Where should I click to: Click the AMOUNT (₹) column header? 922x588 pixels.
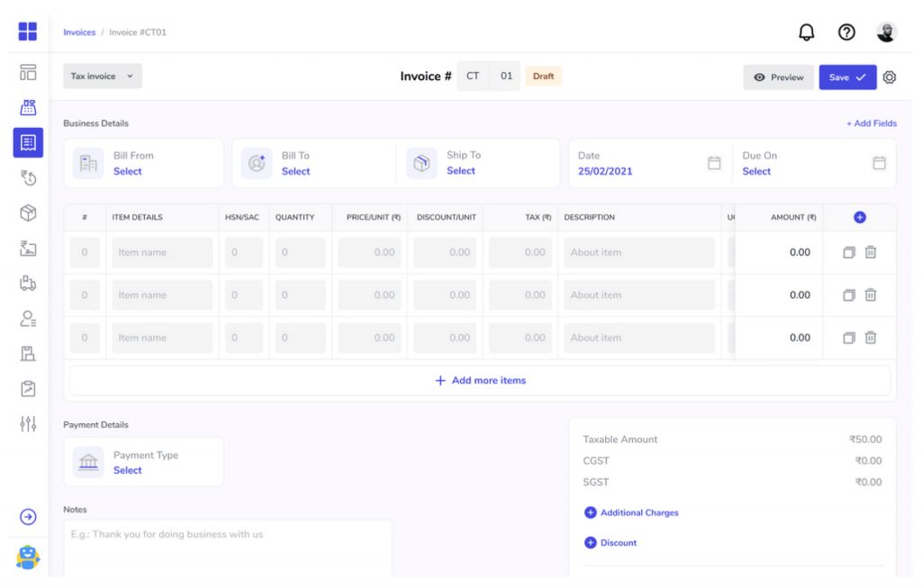point(793,217)
